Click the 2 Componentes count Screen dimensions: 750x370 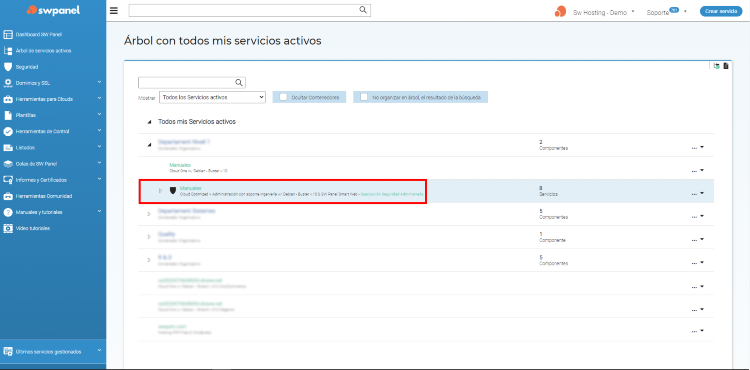click(554, 145)
